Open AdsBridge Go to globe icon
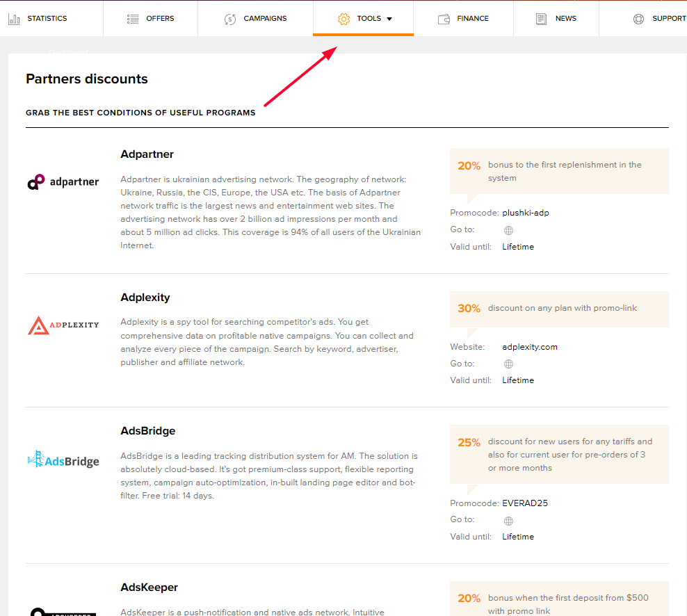This screenshot has height=616, width=687. click(x=508, y=521)
